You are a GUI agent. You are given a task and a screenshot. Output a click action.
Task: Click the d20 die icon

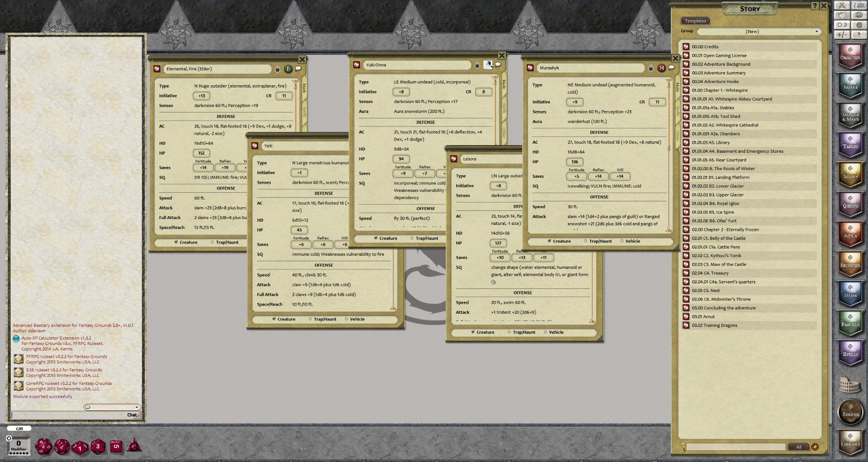43,447
